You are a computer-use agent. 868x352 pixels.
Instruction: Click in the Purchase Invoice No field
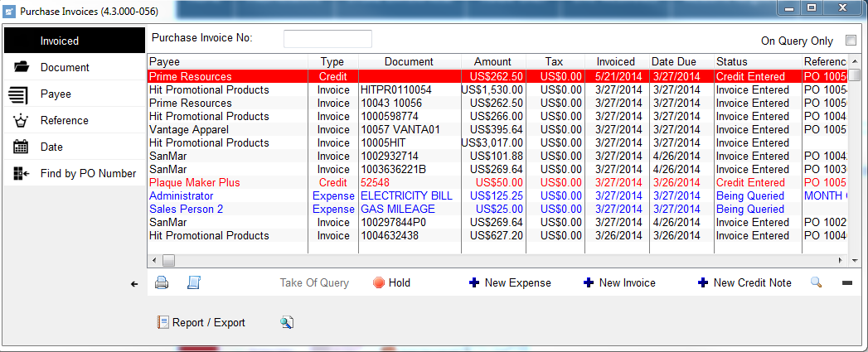click(x=327, y=39)
